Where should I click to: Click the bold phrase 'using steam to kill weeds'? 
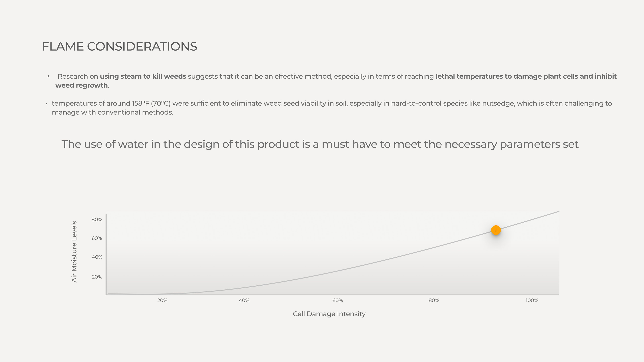coord(143,76)
